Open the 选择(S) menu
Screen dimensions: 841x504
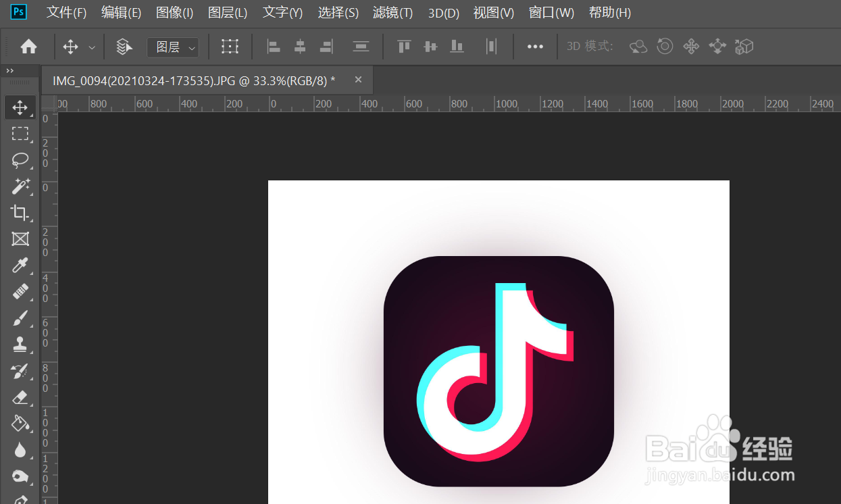tap(338, 13)
